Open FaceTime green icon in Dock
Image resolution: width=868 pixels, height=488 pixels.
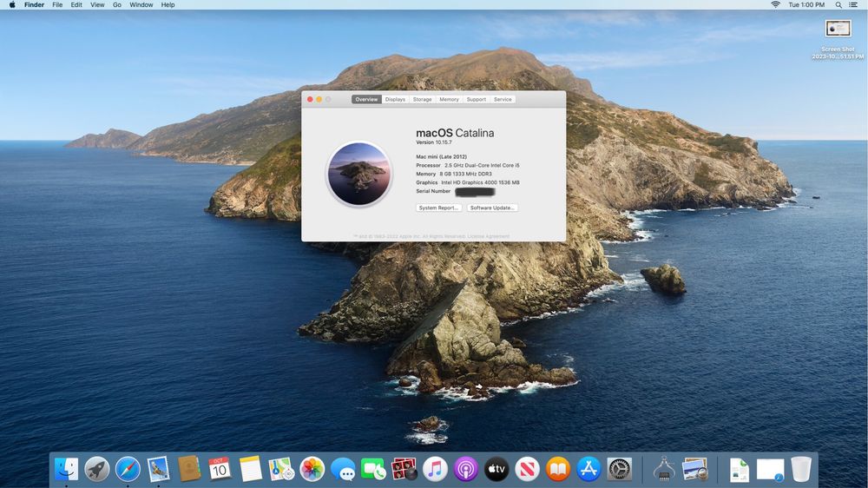[373, 469]
